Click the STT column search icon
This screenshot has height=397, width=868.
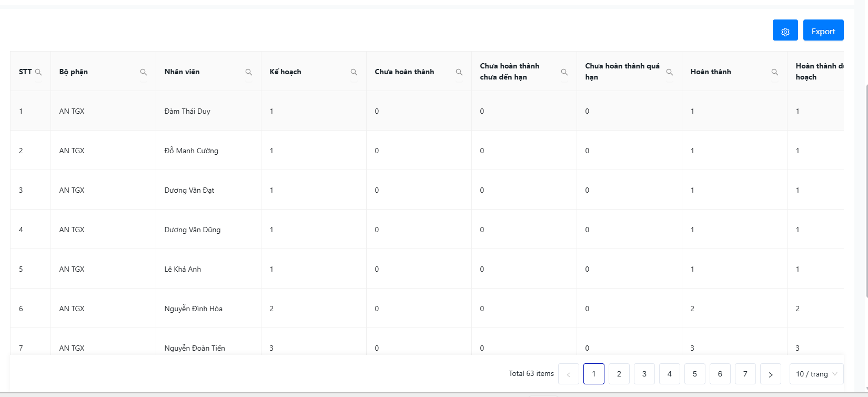click(38, 72)
